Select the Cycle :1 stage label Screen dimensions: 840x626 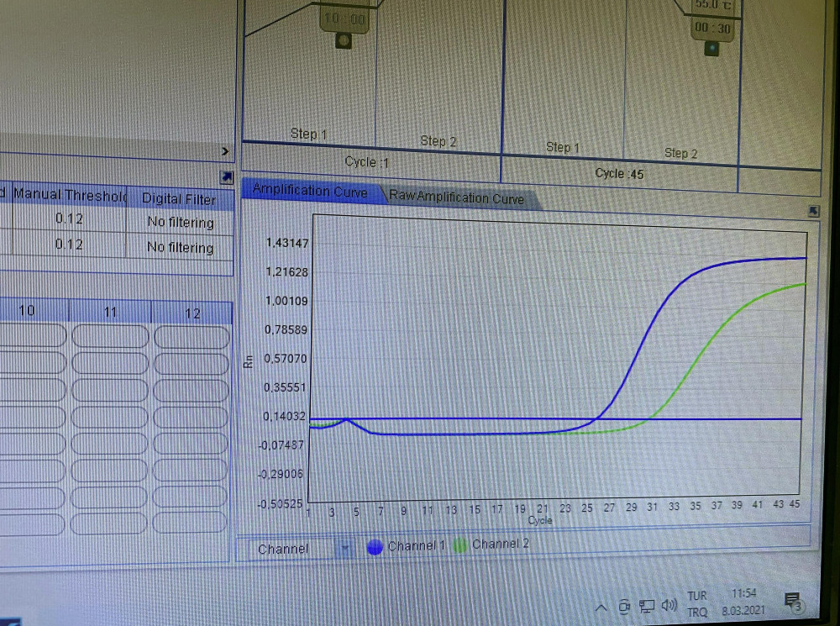pos(367,162)
